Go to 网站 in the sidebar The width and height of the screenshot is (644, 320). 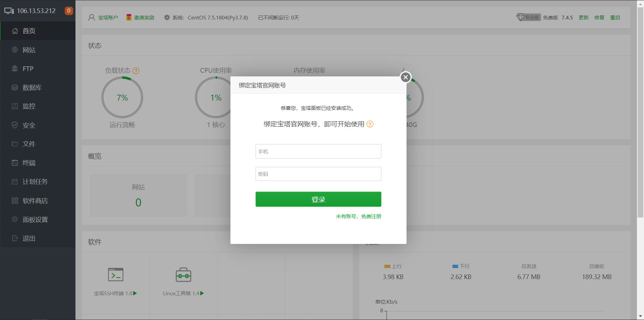click(38, 50)
